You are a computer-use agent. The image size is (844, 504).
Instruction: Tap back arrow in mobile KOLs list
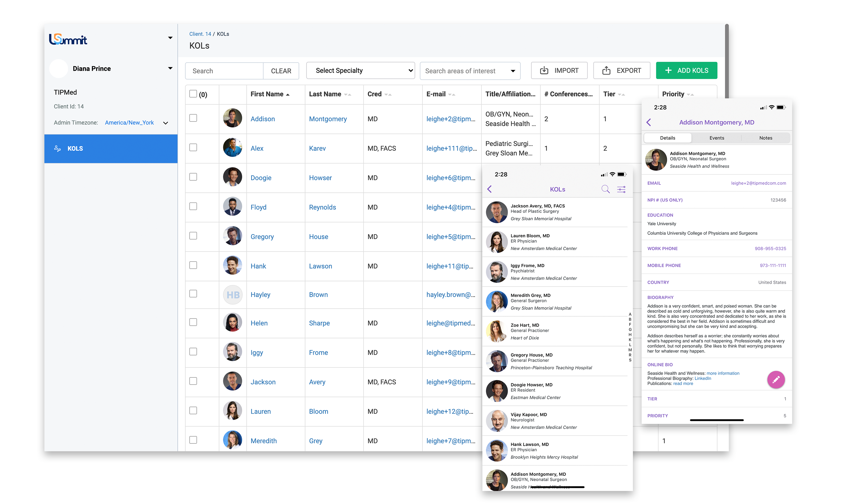[489, 189]
